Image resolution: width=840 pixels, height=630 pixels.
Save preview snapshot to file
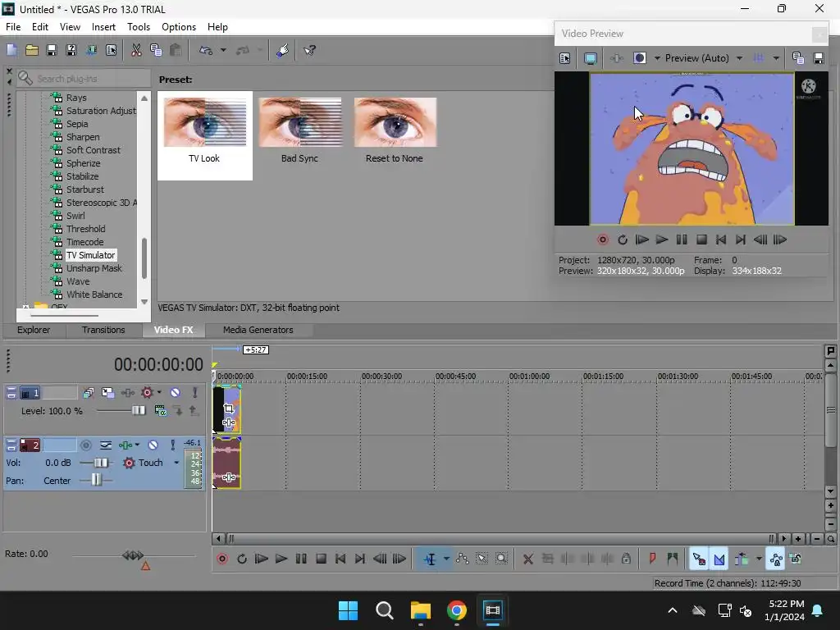819,58
